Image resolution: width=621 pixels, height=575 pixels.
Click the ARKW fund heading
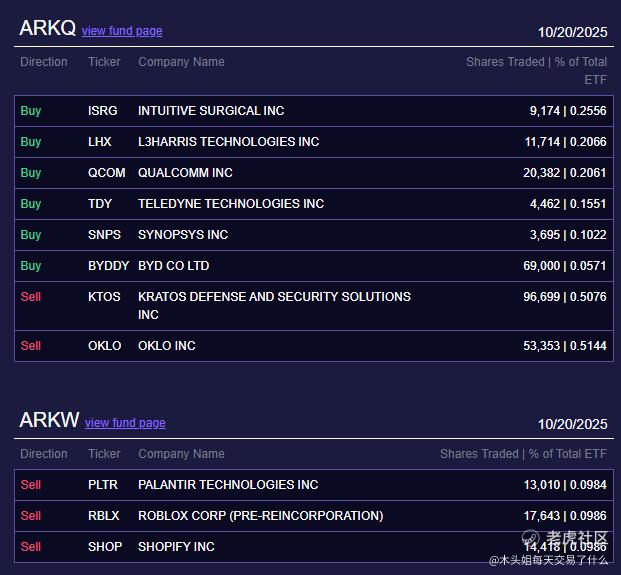pyautogui.click(x=49, y=420)
